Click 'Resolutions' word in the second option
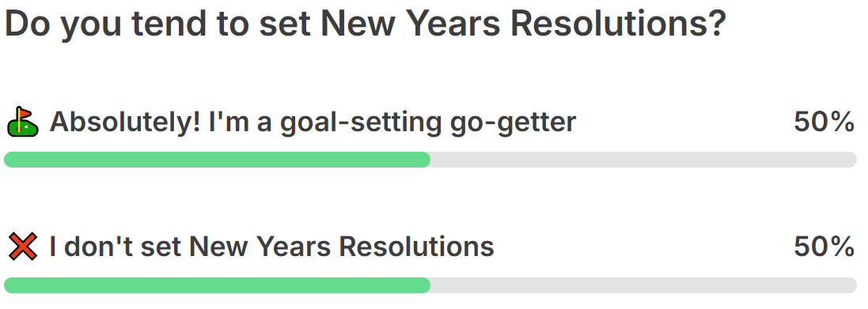 (x=416, y=247)
